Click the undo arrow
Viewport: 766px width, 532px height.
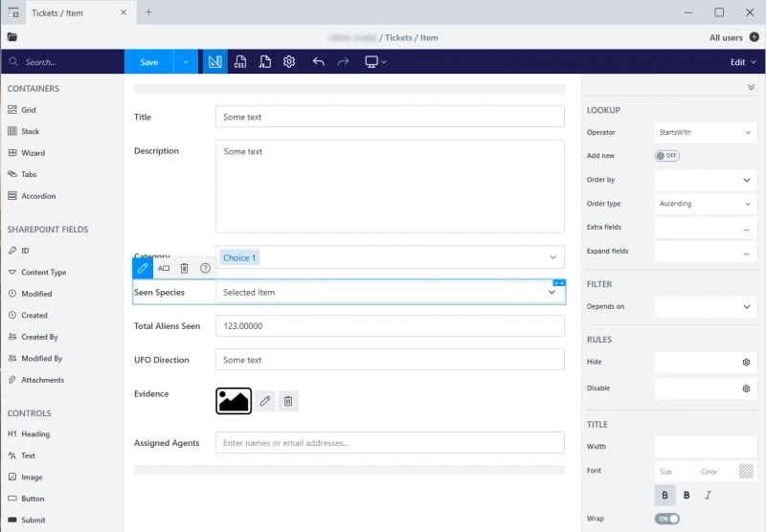pos(319,62)
